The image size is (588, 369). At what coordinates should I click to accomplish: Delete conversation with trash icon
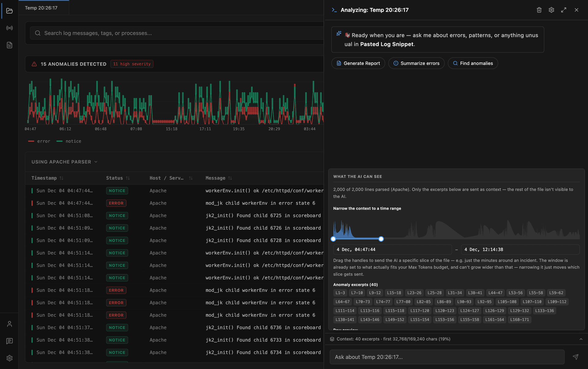coord(539,10)
